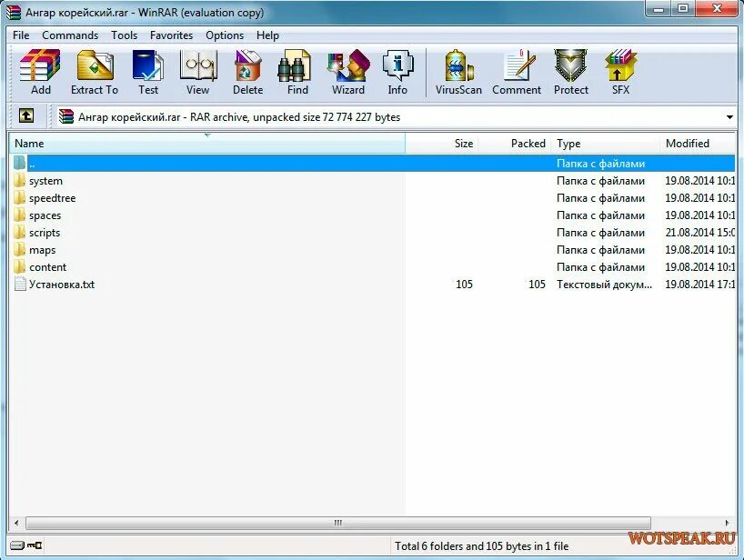Image resolution: width=744 pixels, height=560 pixels.
Task: Sort by the Modified column header
Action: 698,144
